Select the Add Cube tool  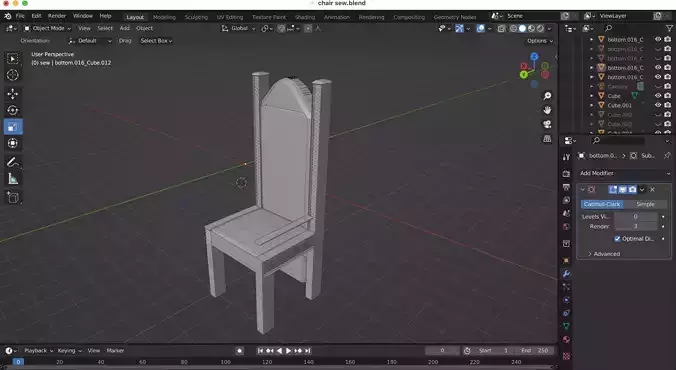coord(13,198)
